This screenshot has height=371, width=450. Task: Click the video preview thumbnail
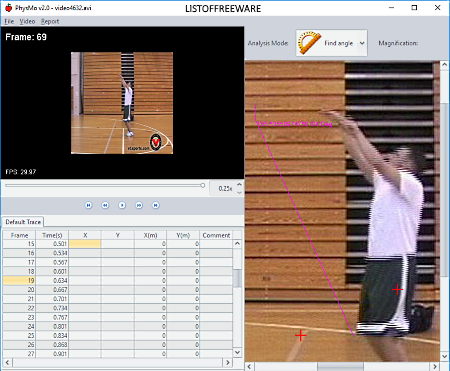(x=122, y=103)
